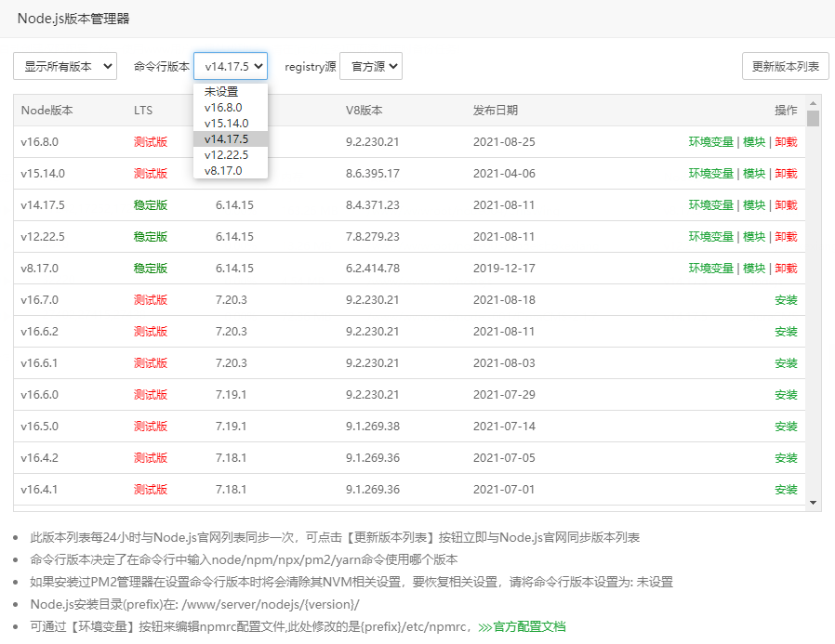Click v16.8.0 in the Node版本 column
This screenshot has width=835, height=644.
click(x=39, y=142)
